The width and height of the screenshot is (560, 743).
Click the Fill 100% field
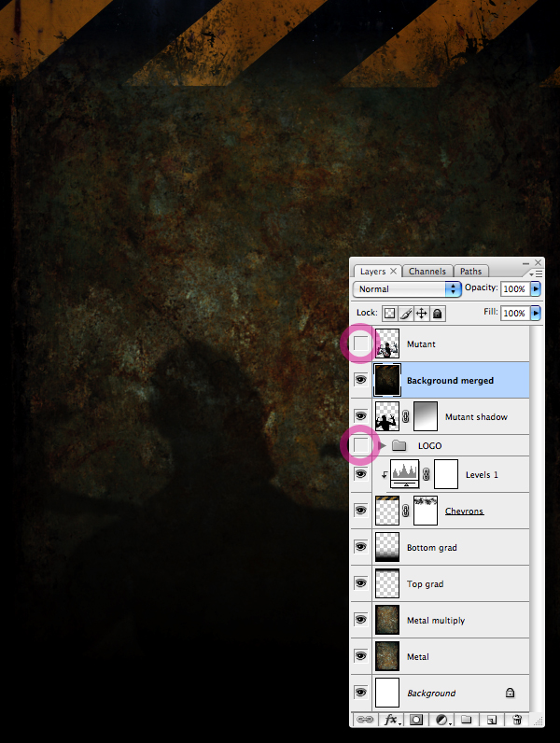(x=514, y=313)
